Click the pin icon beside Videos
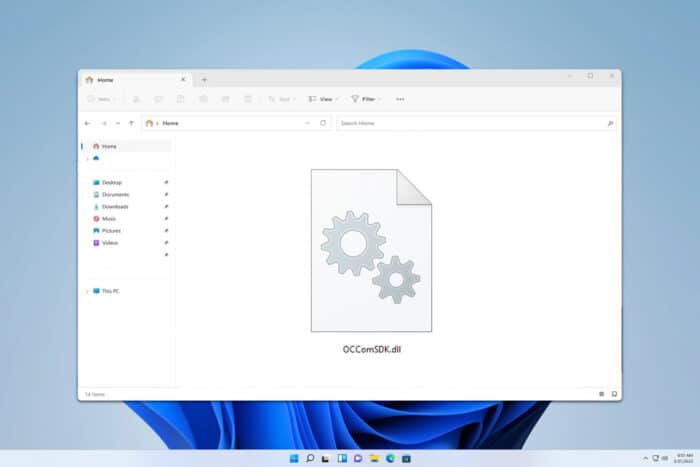The height and width of the screenshot is (467, 700). point(166,243)
